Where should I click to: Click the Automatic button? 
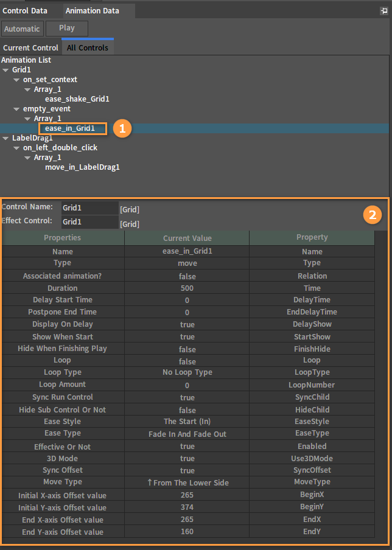(22, 29)
